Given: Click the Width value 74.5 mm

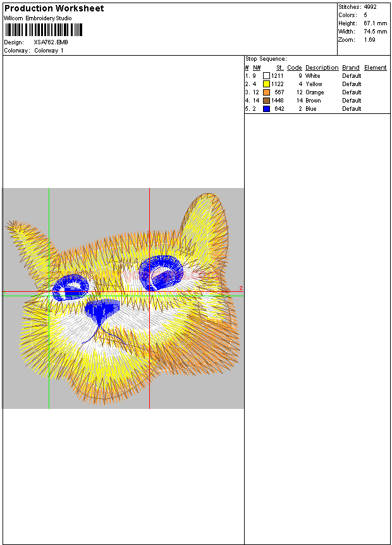Looking at the screenshot, I should [376, 32].
